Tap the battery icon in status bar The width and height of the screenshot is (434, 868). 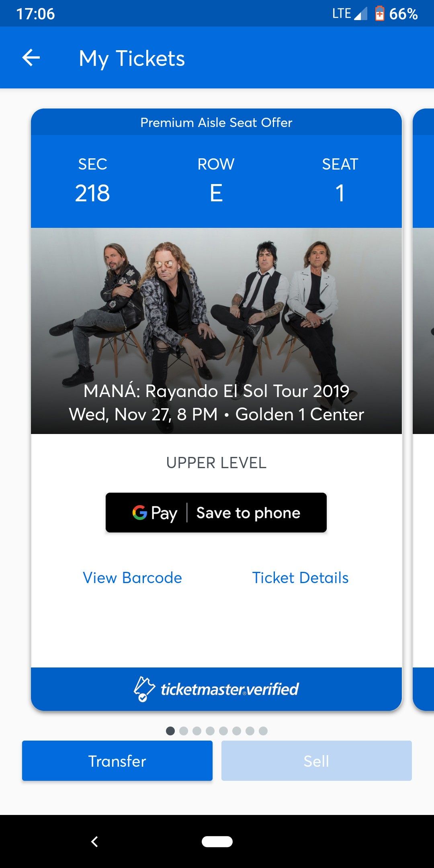coord(379,14)
